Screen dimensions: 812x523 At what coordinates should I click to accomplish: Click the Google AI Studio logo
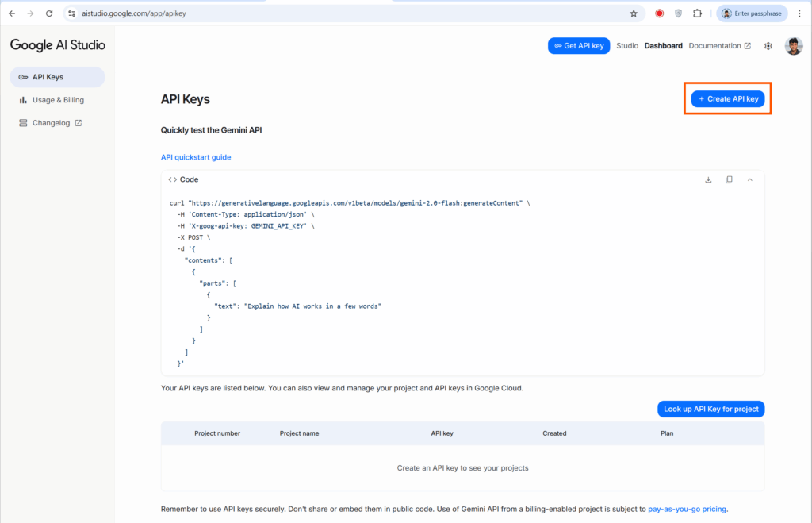(x=57, y=45)
